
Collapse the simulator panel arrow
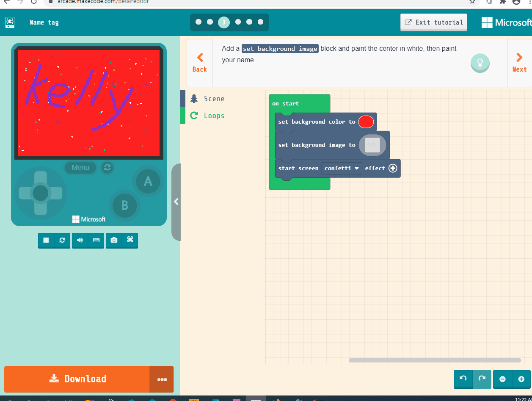click(176, 202)
